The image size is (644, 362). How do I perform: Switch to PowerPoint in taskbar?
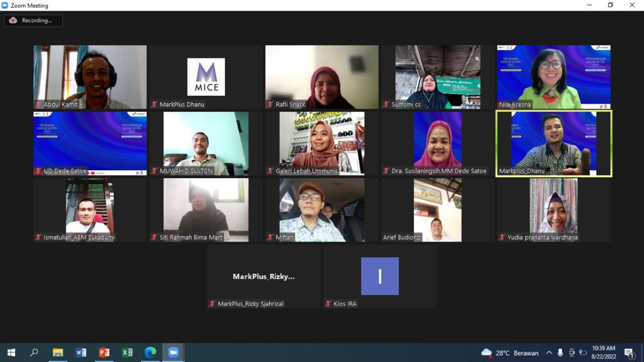tap(104, 353)
